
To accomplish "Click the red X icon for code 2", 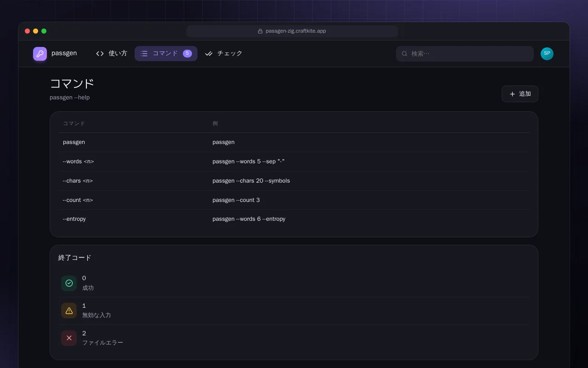I will (x=69, y=338).
